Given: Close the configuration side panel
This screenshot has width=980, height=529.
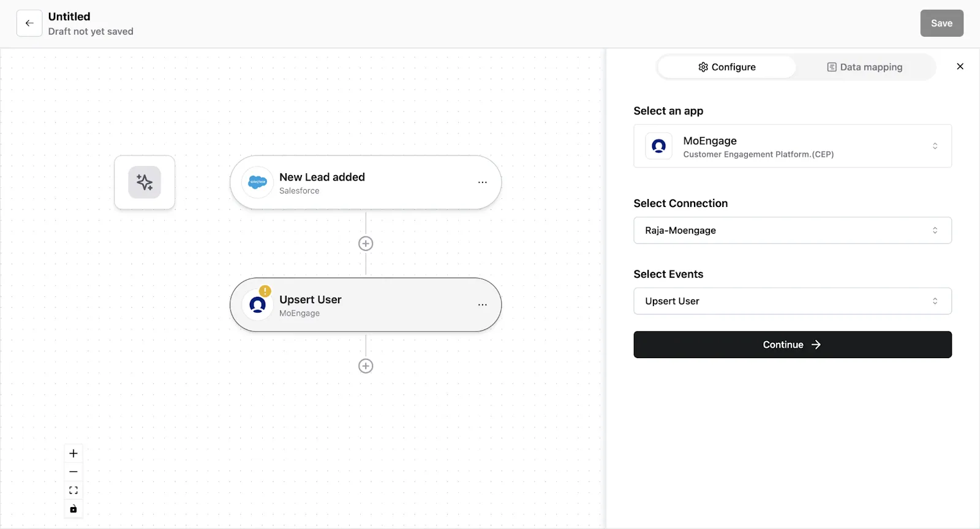Looking at the screenshot, I should point(960,67).
